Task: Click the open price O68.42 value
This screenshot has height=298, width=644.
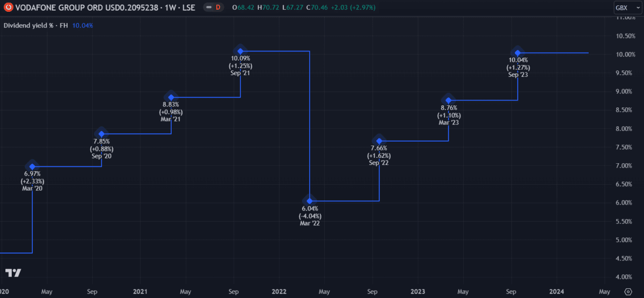Action: [x=243, y=8]
